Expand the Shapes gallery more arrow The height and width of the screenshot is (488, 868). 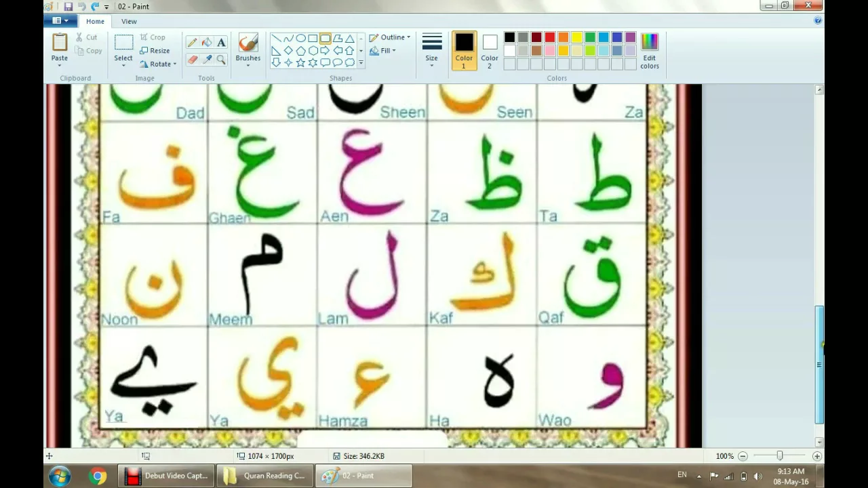(x=361, y=62)
